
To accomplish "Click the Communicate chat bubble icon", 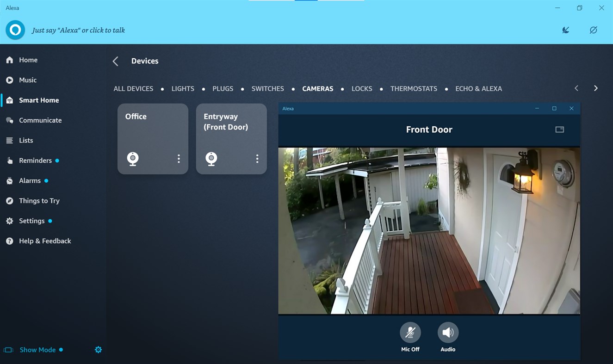I will [x=9, y=120].
